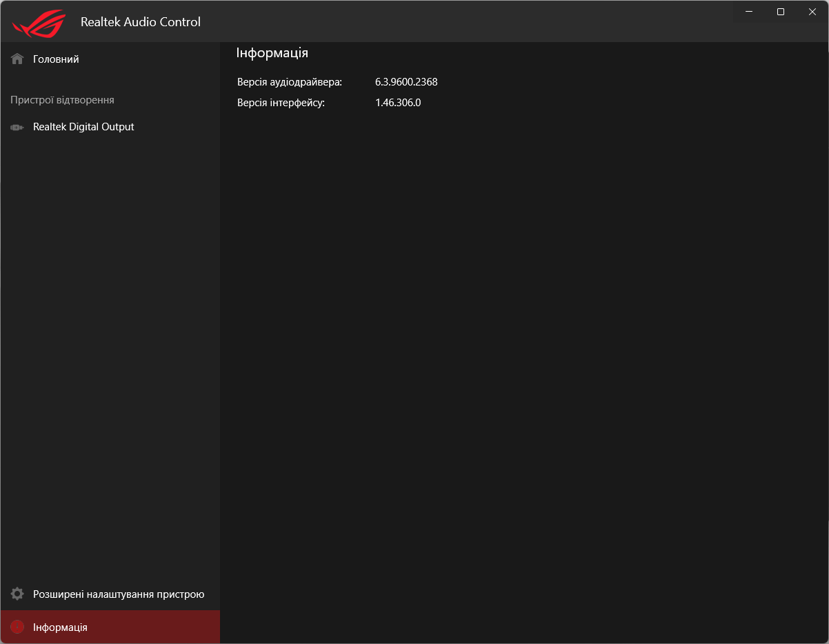This screenshot has height=644, width=829.
Task: Select the Інформація menu item
Action: point(110,627)
